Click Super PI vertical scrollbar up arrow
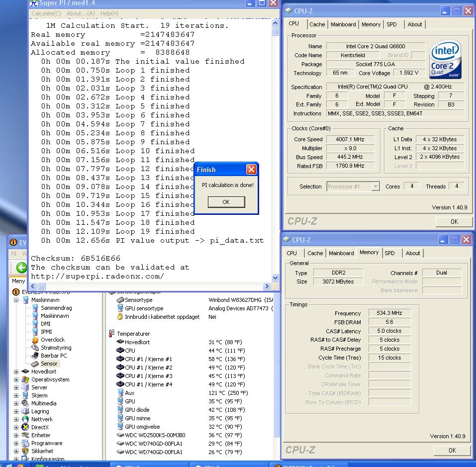 pyautogui.click(x=276, y=23)
